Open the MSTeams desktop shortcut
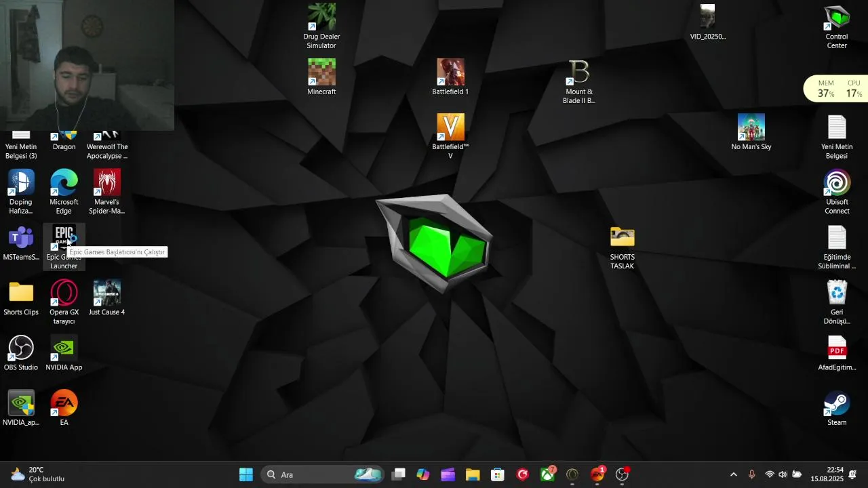Viewport: 868px width, 488px height. click(x=21, y=243)
